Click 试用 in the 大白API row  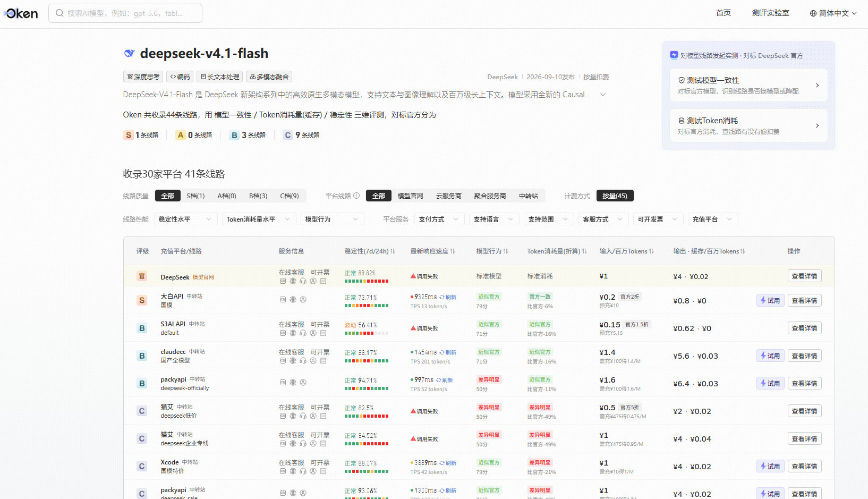pos(770,301)
